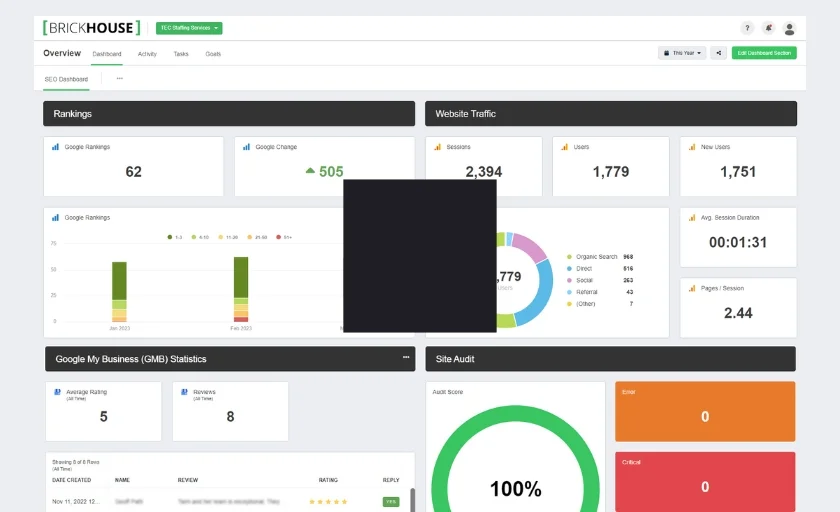840x512 pixels.
Task: Click the Nov 11, 2022 review date
Action: pos(76,502)
